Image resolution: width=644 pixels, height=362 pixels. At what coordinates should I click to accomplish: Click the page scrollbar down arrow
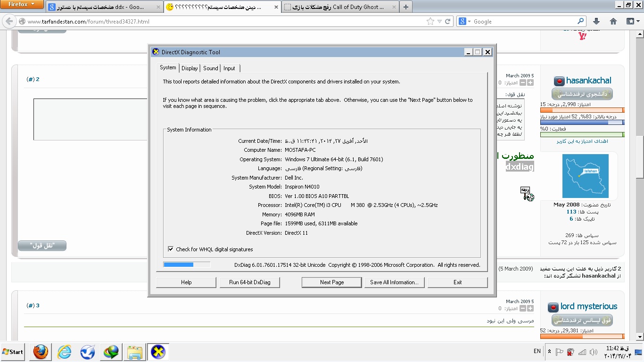(639, 337)
